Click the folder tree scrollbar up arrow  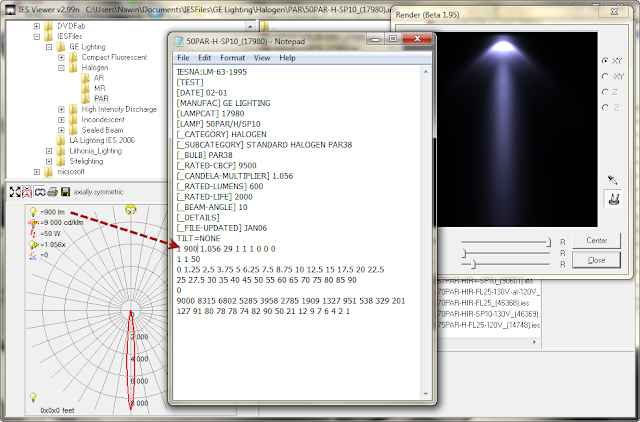(x=250, y=27)
